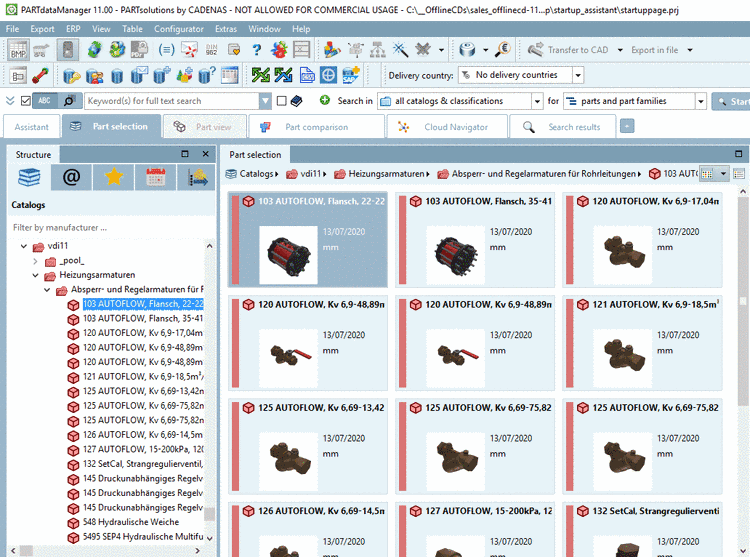Toggle the ABC text search mode
Viewport: 750px width, 557px height.
(x=44, y=101)
